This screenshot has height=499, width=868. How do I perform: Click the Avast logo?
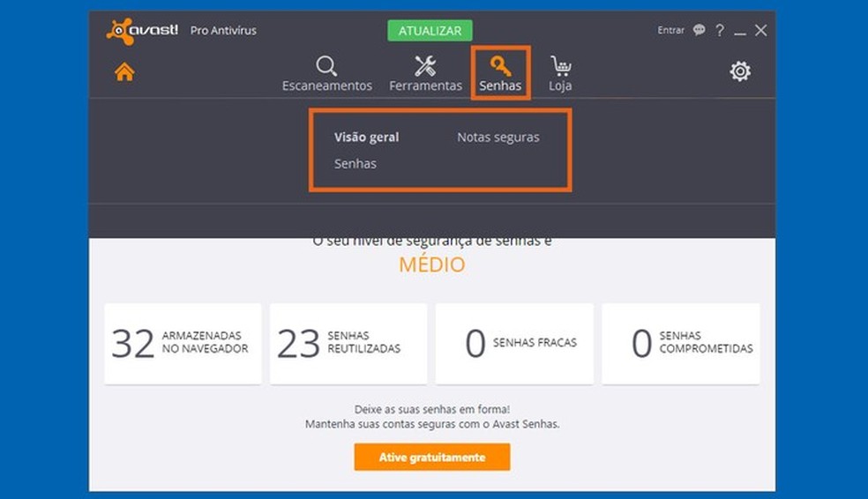[142, 31]
